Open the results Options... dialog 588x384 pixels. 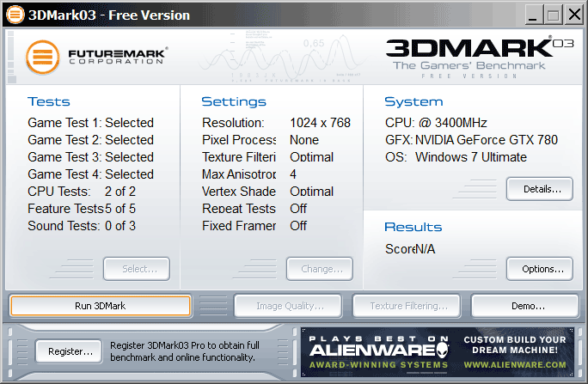(539, 269)
